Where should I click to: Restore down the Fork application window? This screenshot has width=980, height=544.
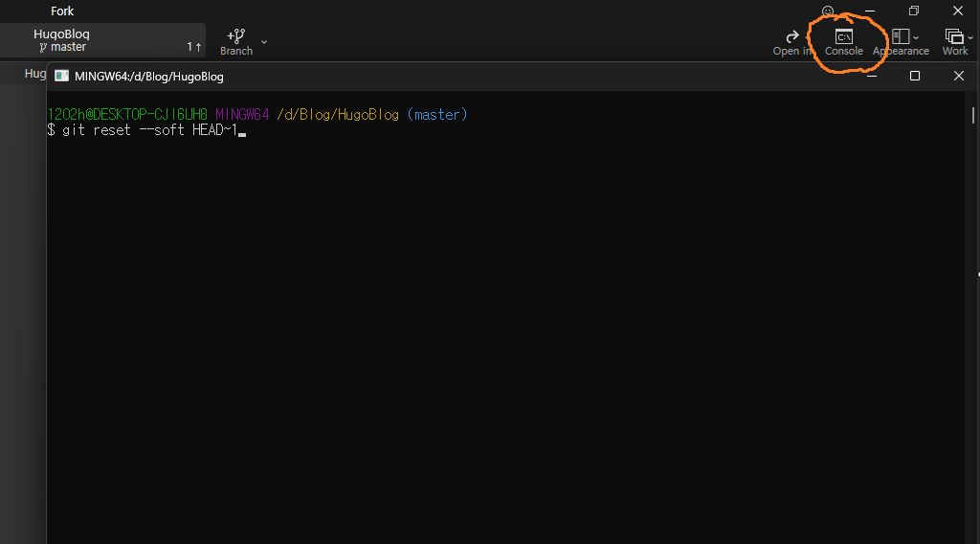pyautogui.click(x=914, y=11)
